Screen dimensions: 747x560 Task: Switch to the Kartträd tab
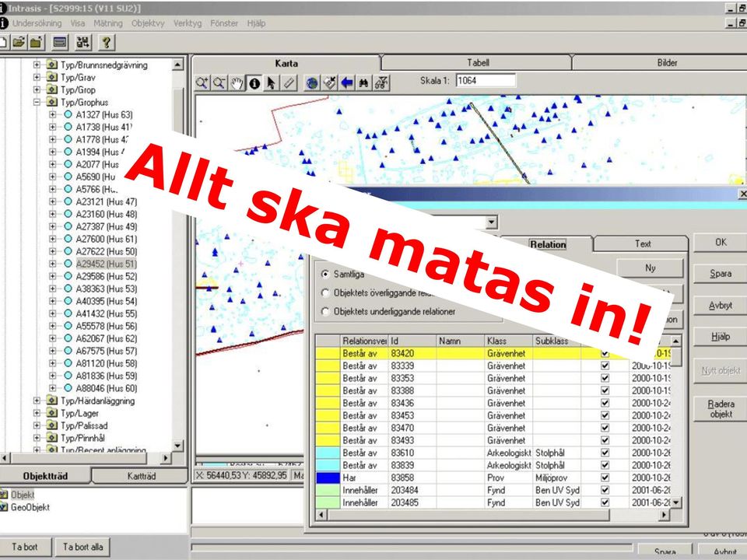coord(141,476)
